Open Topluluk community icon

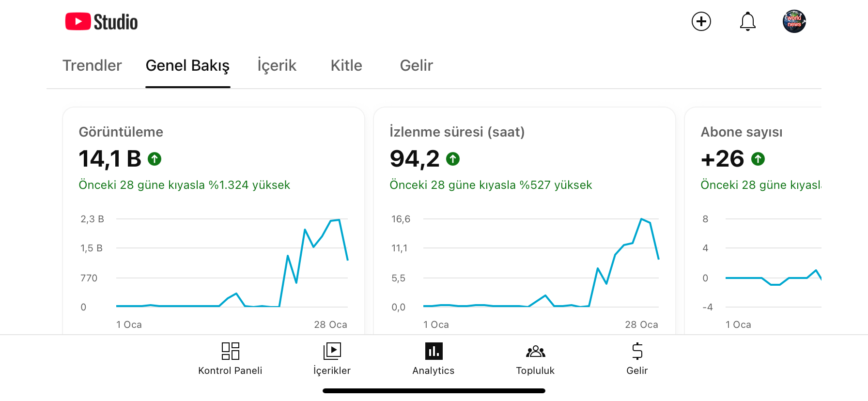tap(535, 358)
